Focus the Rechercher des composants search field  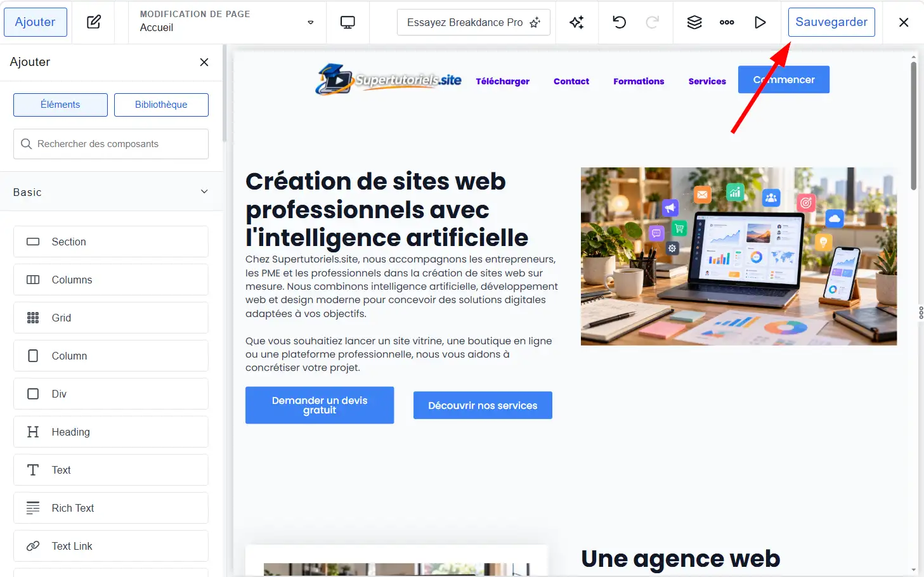pos(111,144)
